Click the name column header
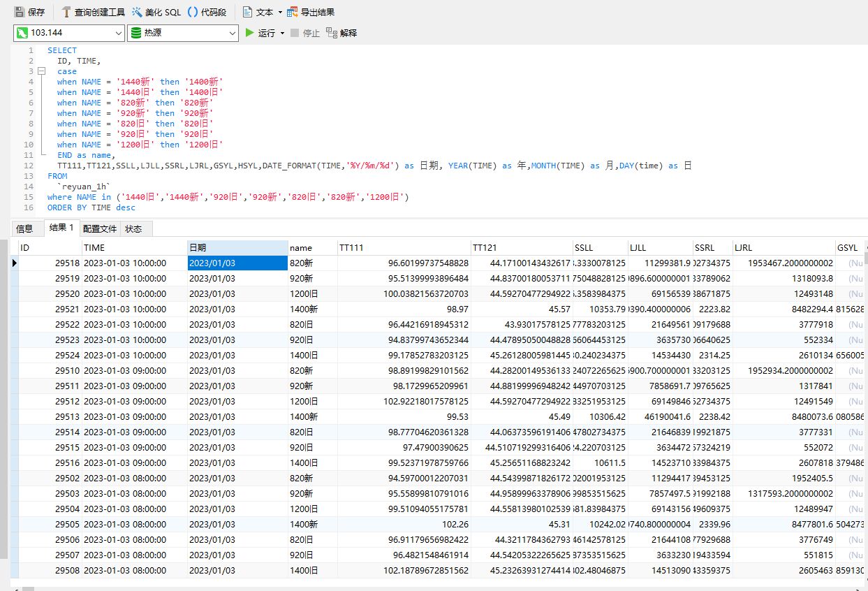Screen dimensions: 868x591 pyautogui.click(x=313, y=247)
